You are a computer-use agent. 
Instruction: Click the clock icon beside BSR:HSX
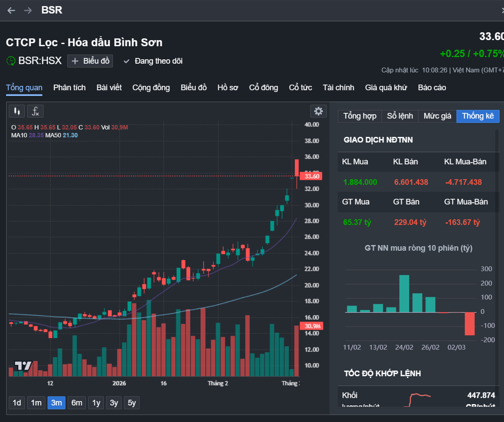click(x=11, y=61)
